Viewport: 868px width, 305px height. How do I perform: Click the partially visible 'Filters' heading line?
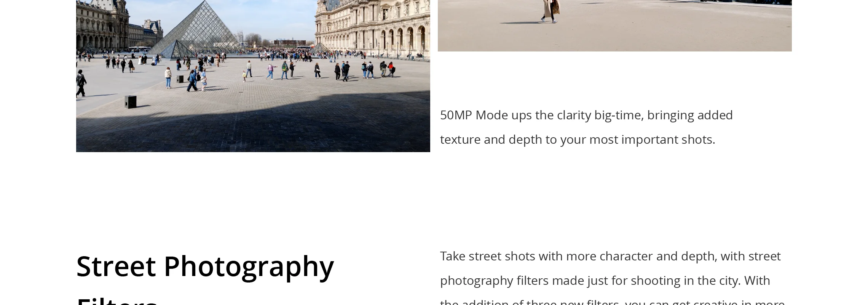[x=117, y=300]
